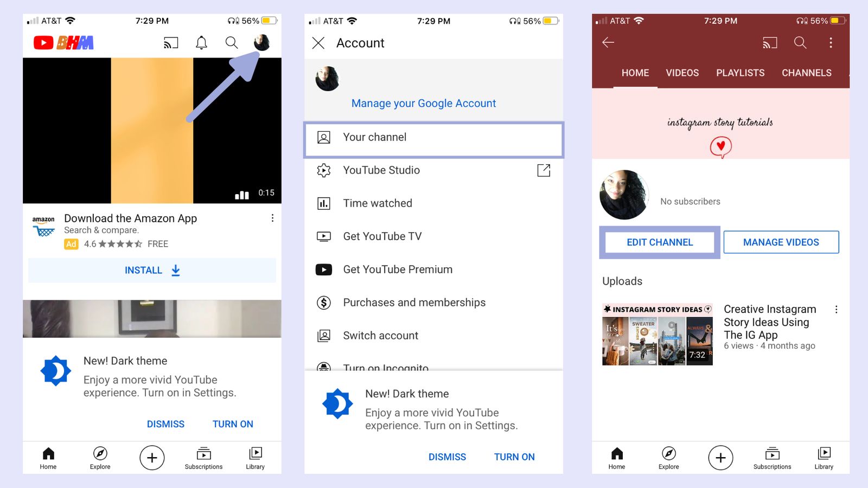
Task: Open options for Creative Instagram Story video
Action: (x=836, y=309)
